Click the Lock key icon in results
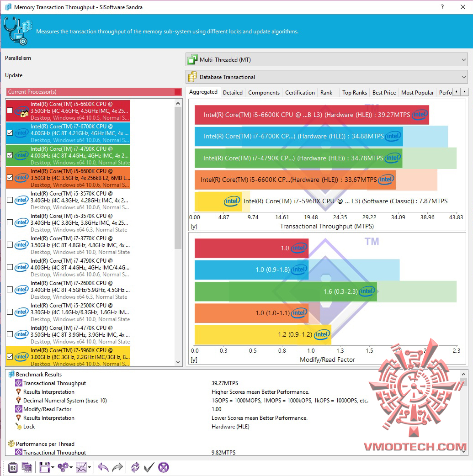The height and width of the screenshot is (476, 473). click(x=19, y=427)
